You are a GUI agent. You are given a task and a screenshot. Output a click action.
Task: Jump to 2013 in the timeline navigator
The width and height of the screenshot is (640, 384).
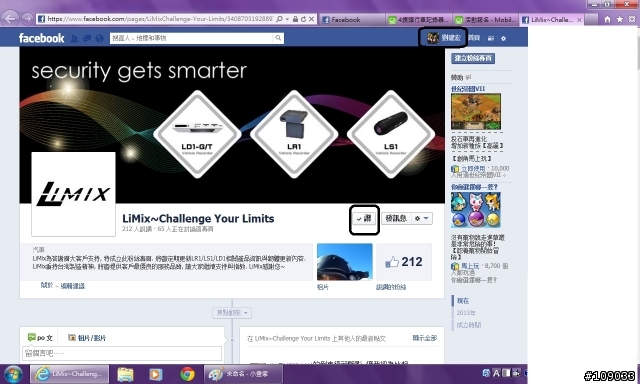[466, 313]
